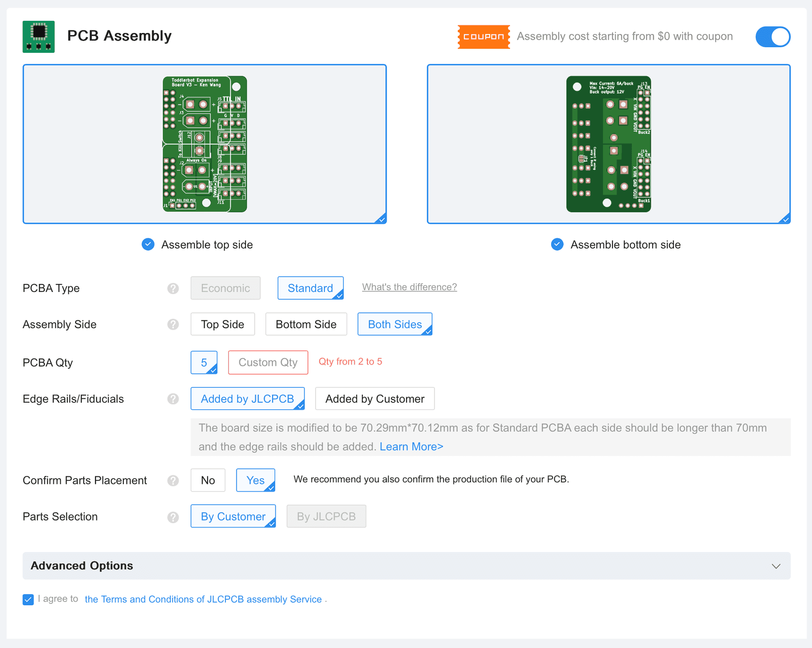Click the orange COUPON badge
Viewport: 812px width, 648px height.
484,37
